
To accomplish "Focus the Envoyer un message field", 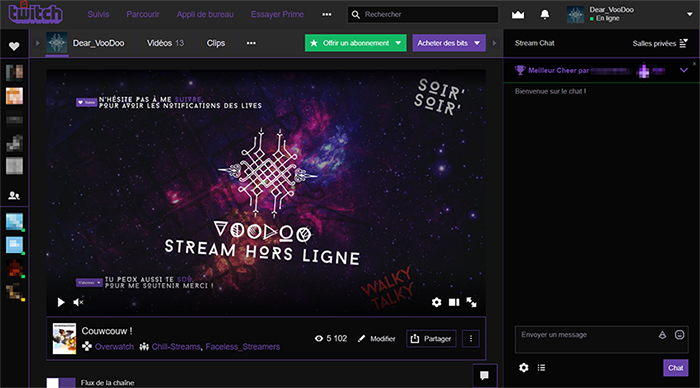I will tap(601, 339).
